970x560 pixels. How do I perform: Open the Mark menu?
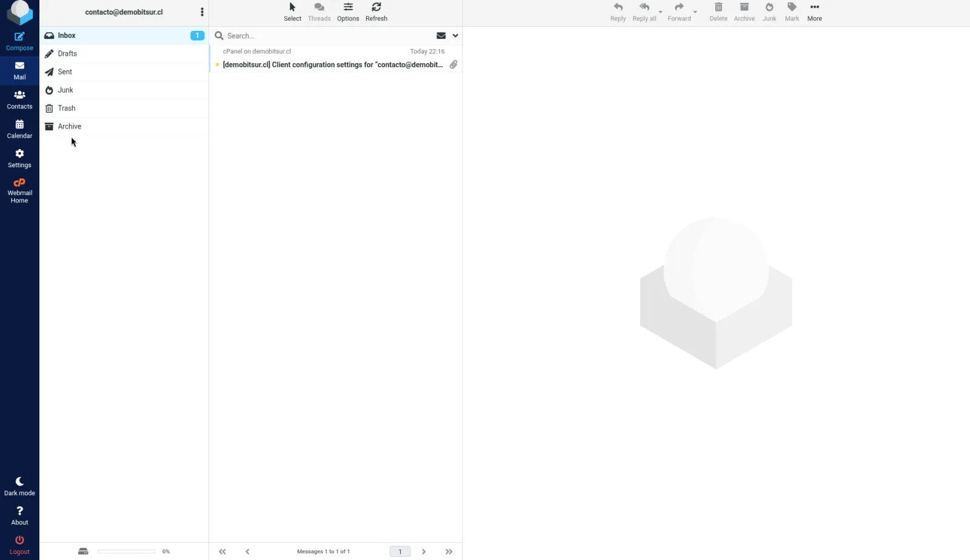[x=792, y=12]
